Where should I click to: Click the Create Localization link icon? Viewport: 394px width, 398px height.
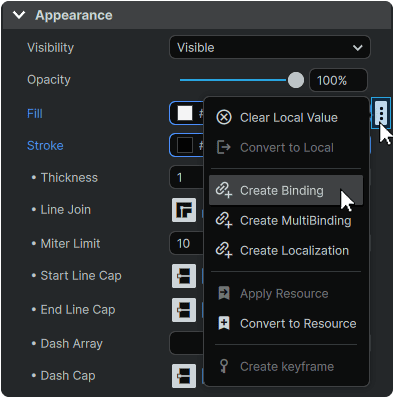coord(224,250)
